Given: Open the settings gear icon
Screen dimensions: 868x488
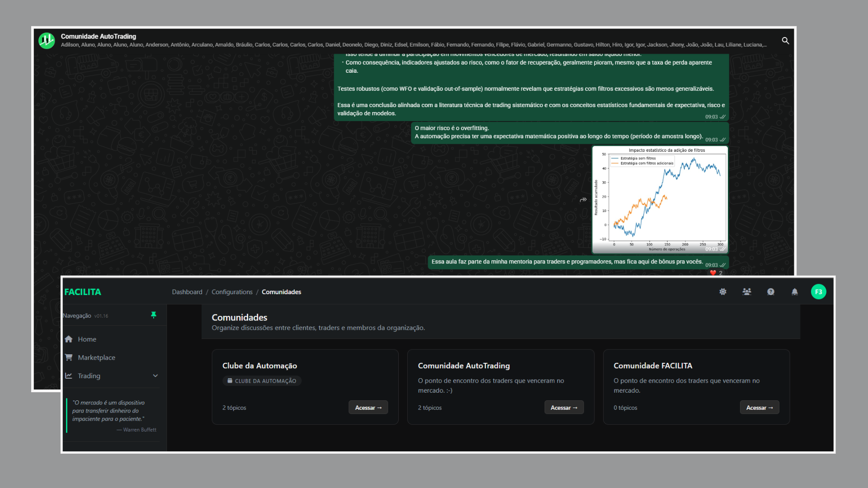Looking at the screenshot, I should coord(723,292).
